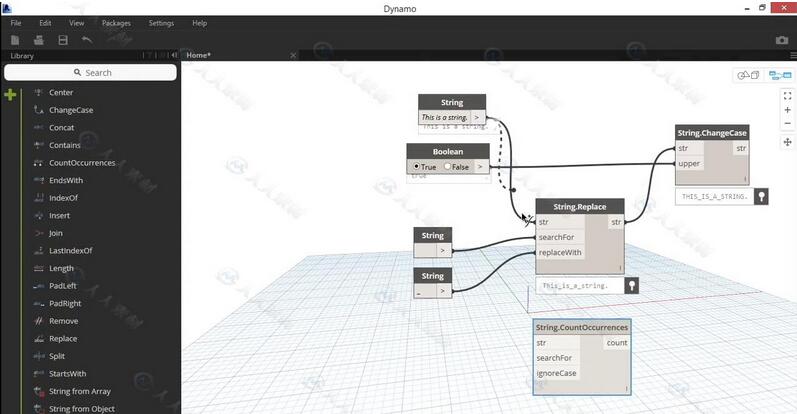
Task: Click the Undo arrow icon
Action: tap(87, 40)
